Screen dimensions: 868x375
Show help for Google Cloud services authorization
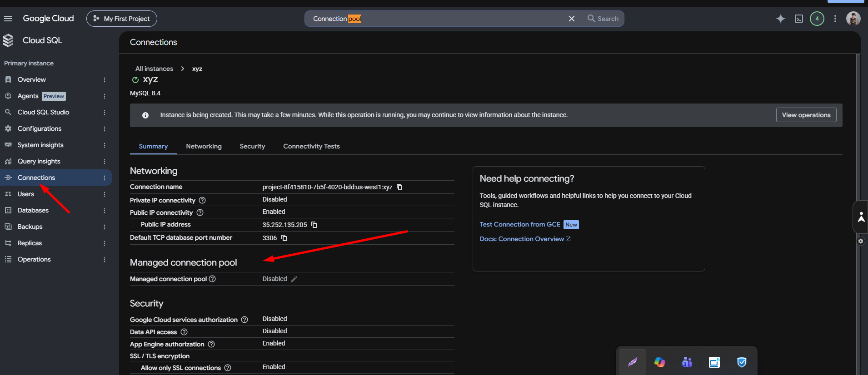[x=244, y=320]
